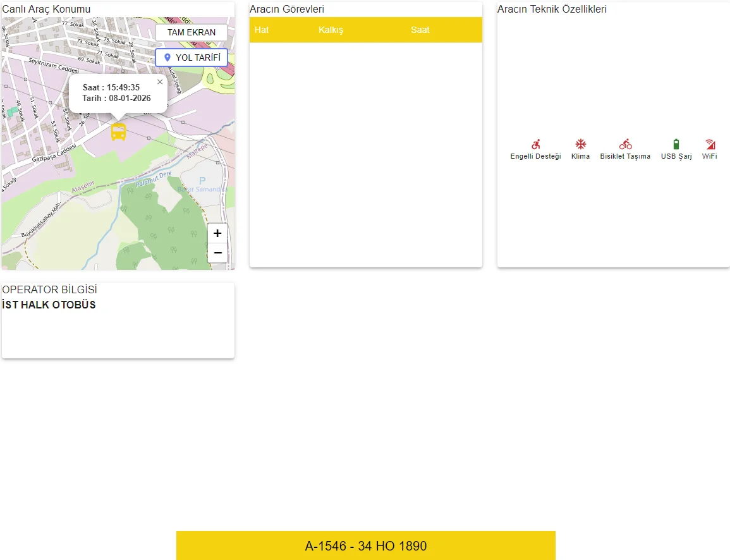Click the green USB Şarj battery icon
The width and height of the screenshot is (730, 560).
[676, 144]
